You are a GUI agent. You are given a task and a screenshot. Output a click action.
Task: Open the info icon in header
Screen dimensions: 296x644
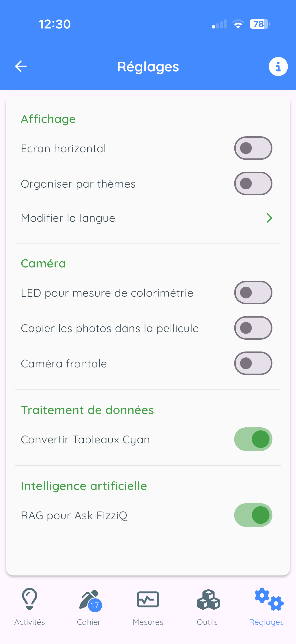[278, 67]
